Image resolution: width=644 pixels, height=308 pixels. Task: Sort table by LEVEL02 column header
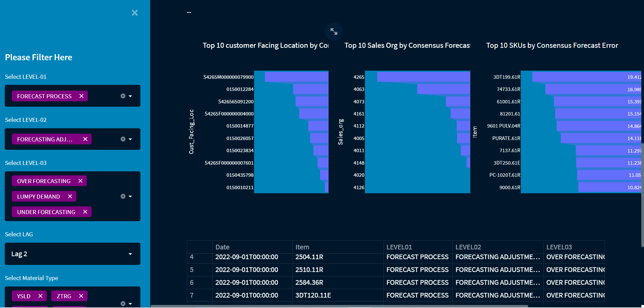(498, 247)
